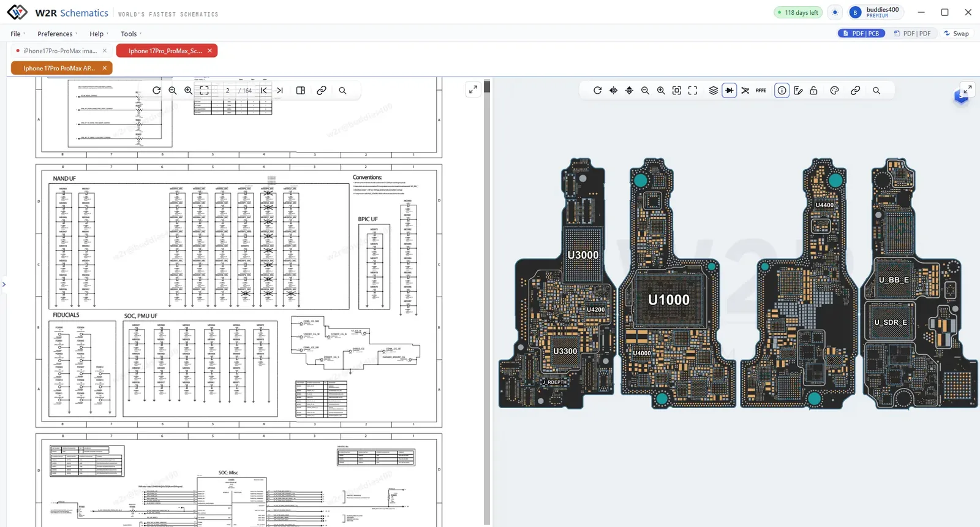Toggle RFFE highlighting

[761, 90]
